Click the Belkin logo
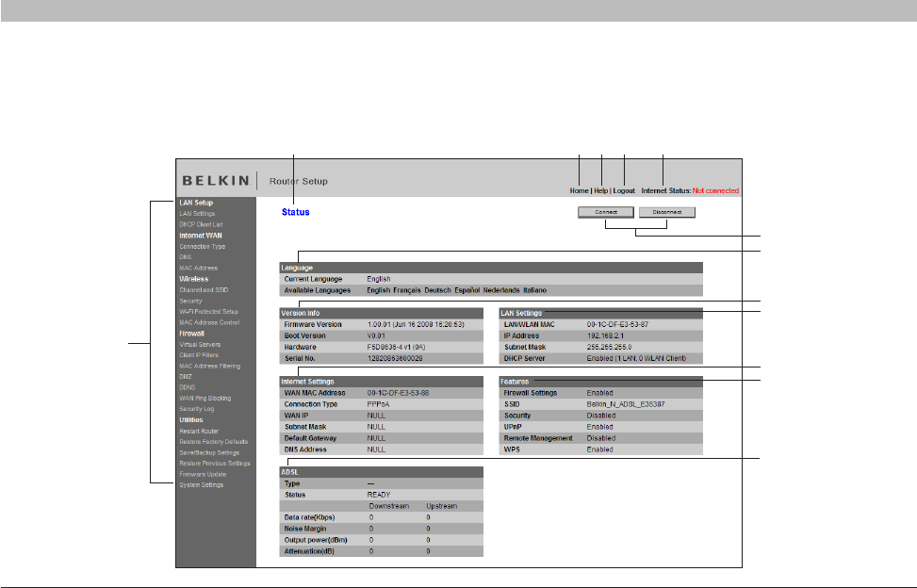Screen dimensions: 917x588 tap(217, 181)
